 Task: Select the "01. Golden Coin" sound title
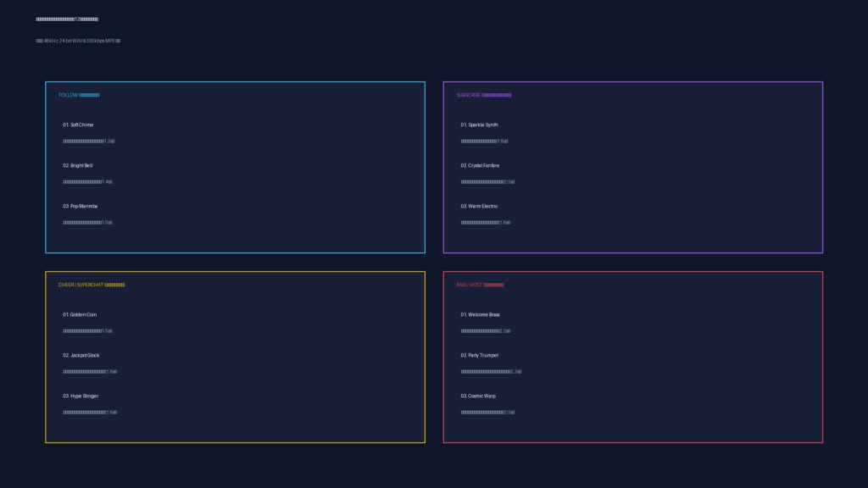(x=80, y=315)
